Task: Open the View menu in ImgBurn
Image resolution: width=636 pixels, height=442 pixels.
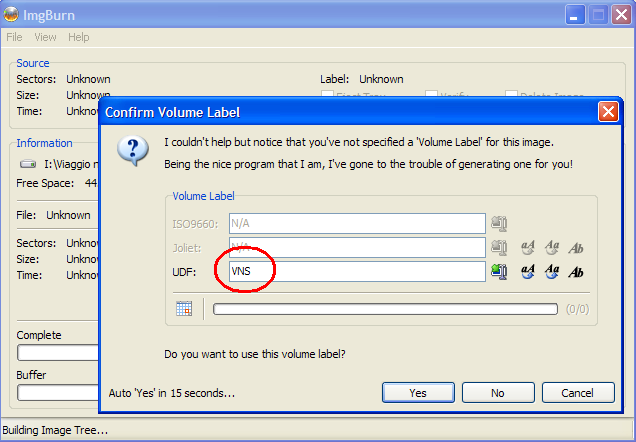Action: (45, 37)
